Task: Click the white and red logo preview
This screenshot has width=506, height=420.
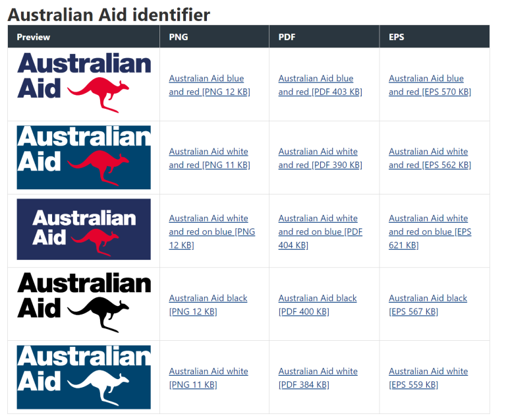Action: point(84,158)
